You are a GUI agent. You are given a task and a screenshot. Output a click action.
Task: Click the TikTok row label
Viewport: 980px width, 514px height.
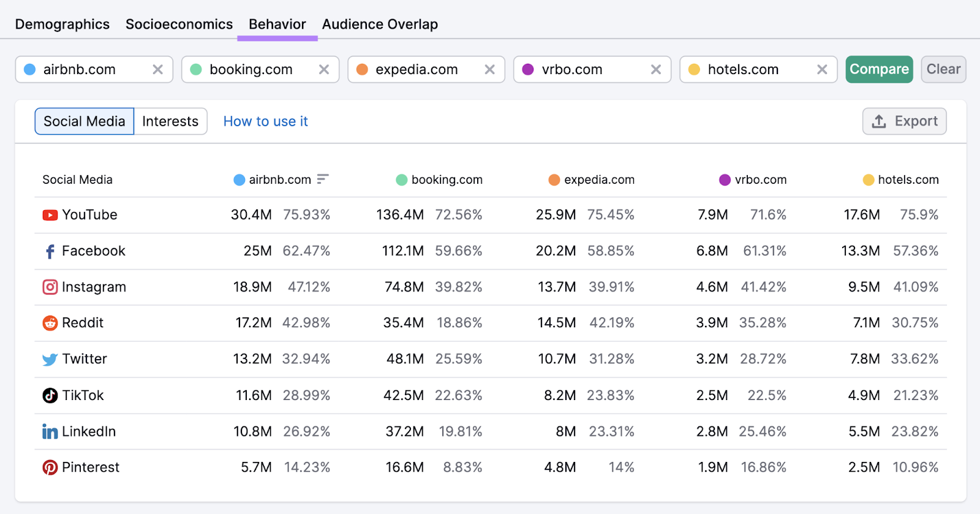coord(83,395)
